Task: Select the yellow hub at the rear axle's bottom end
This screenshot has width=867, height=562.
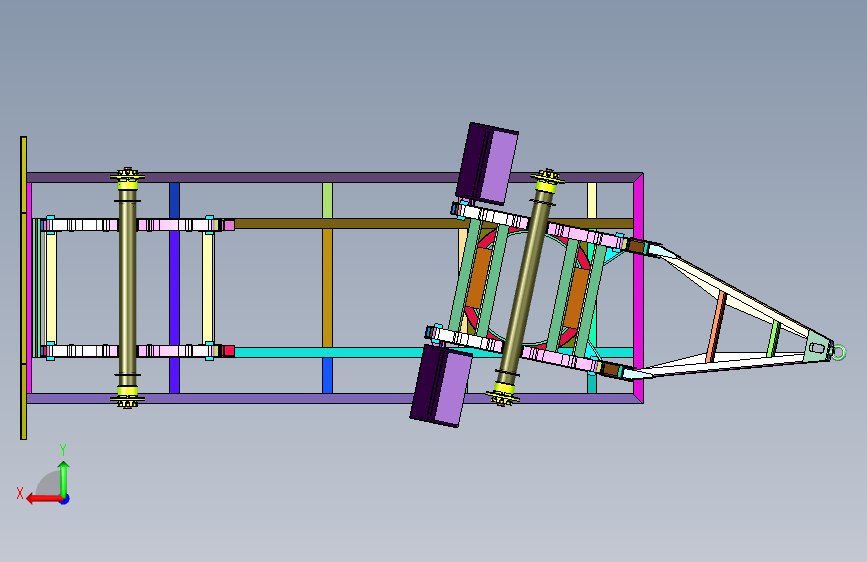Action: click(128, 396)
